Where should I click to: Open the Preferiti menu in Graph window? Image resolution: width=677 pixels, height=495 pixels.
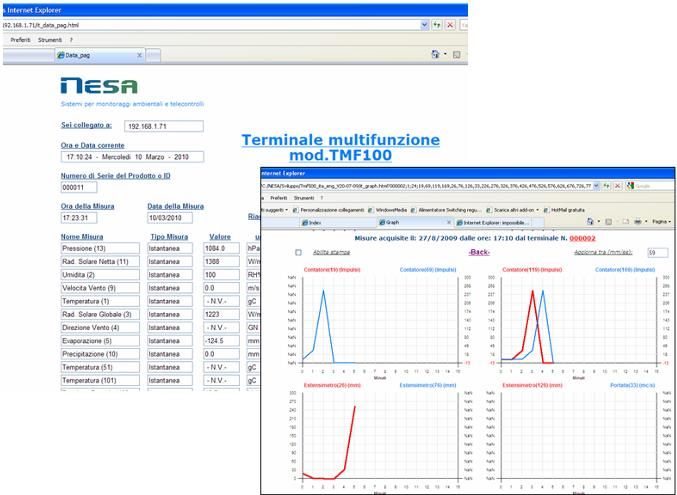278,198
